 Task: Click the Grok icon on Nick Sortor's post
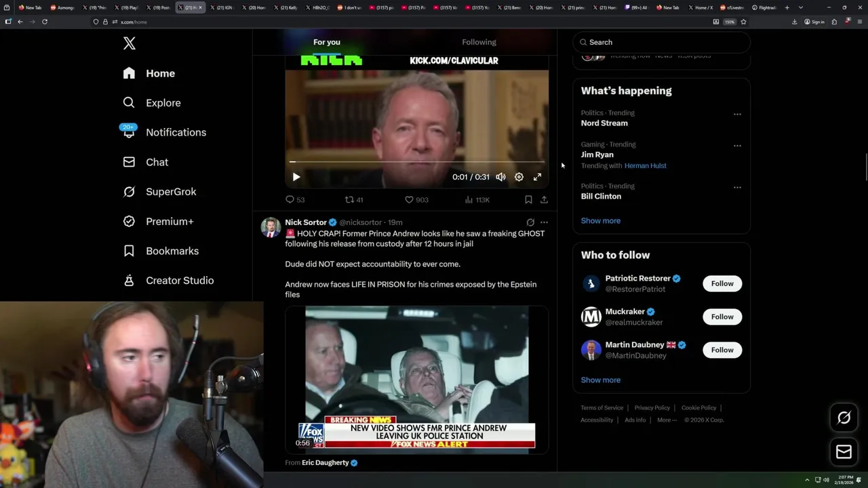[x=530, y=222]
